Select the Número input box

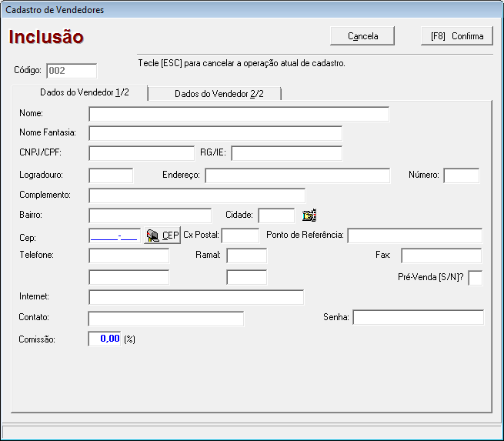click(x=461, y=175)
